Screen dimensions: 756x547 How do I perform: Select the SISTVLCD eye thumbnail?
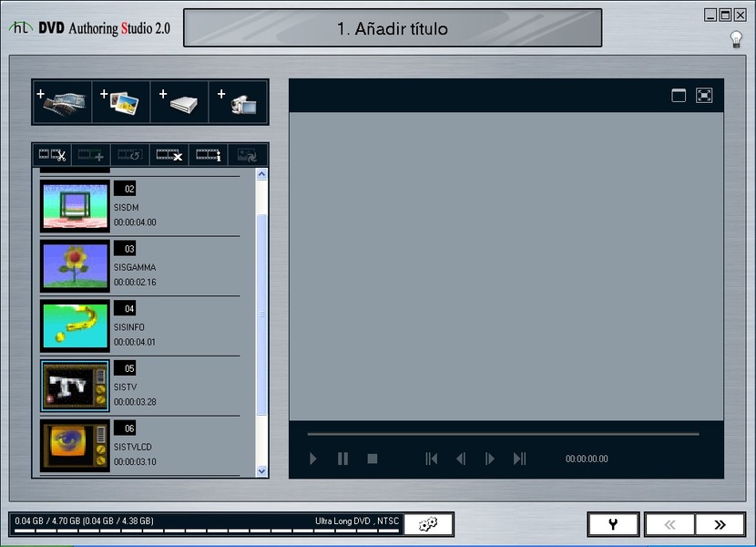coord(75,446)
